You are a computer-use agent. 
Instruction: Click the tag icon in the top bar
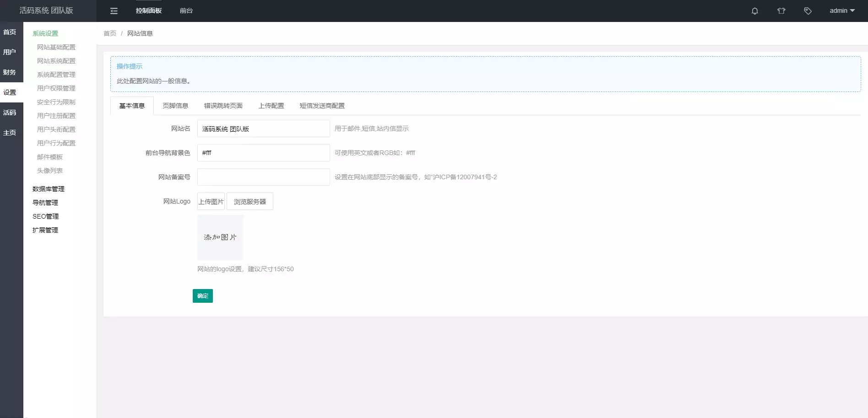point(808,11)
